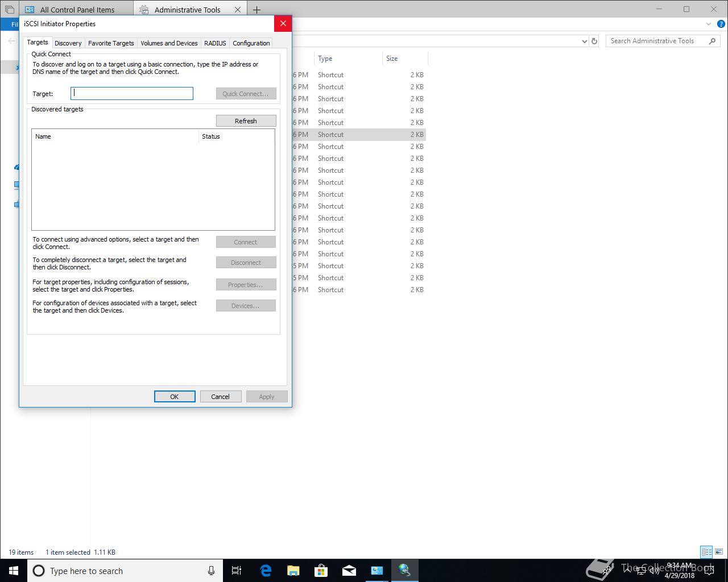Launch Microsoft Edge from the taskbar

(266, 571)
